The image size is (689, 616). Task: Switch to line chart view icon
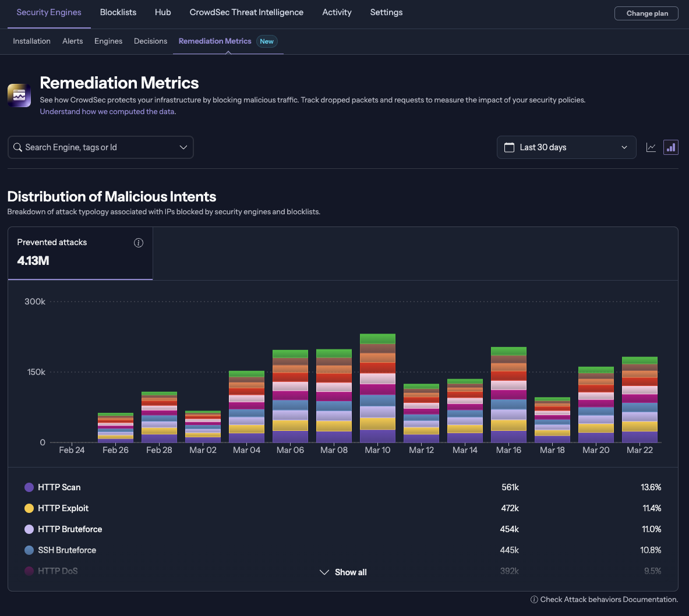pos(651,147)
